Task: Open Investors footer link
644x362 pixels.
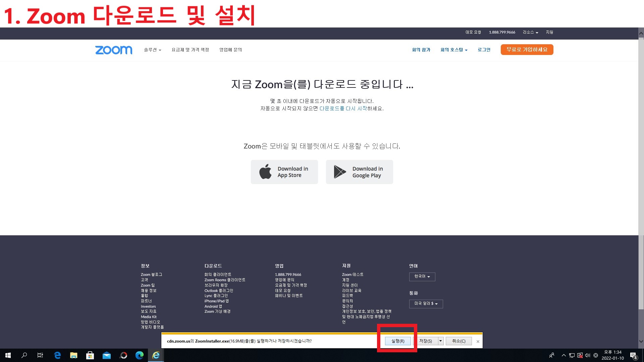Action: [x=148, y=306]
